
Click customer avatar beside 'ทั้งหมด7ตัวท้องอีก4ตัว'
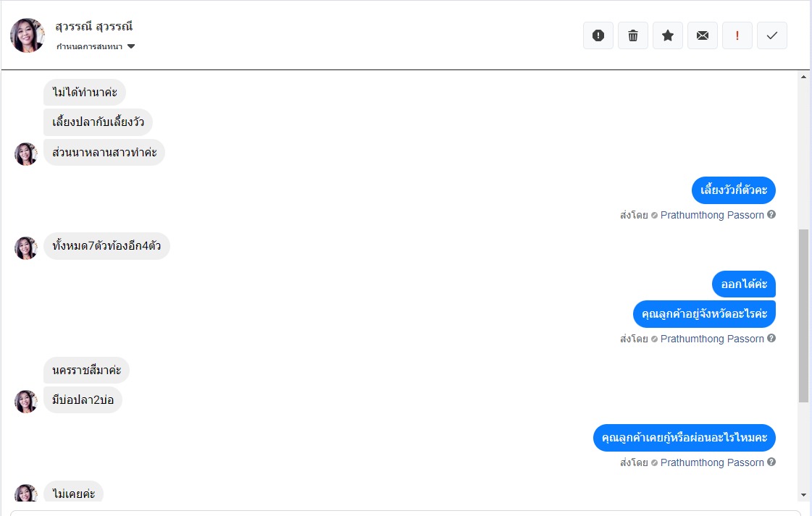click(x=26, y=248)
